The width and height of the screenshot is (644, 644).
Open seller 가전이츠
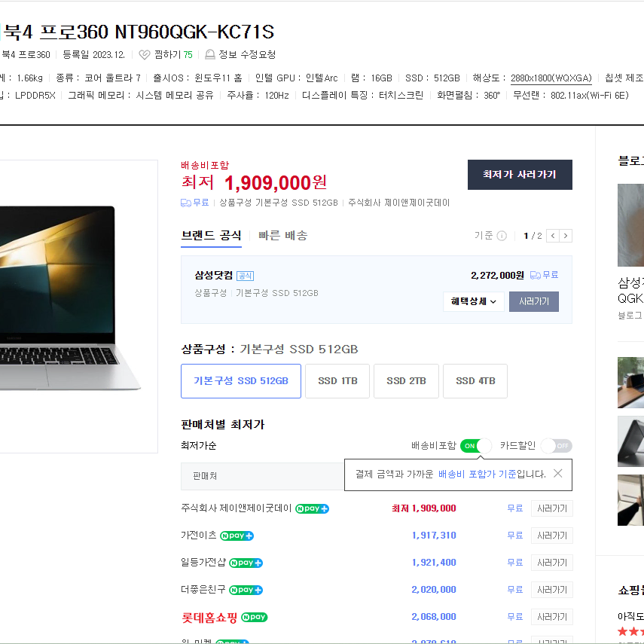click(199, 536)
